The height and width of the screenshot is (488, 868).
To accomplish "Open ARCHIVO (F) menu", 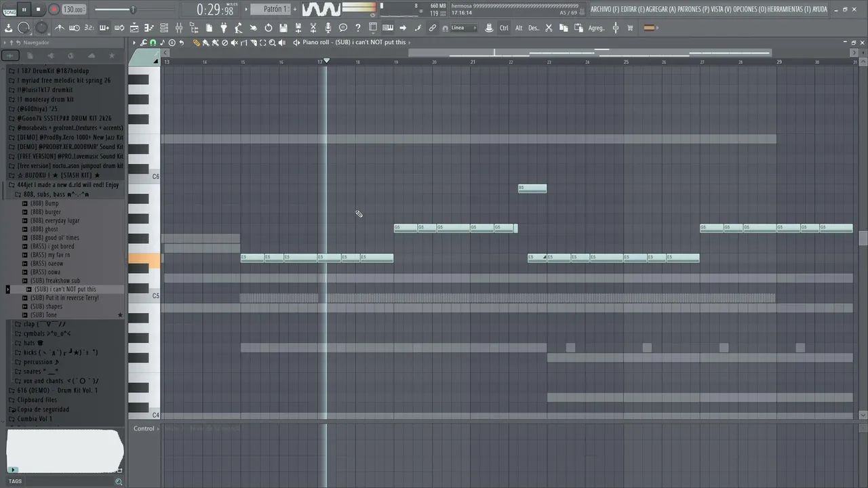I will coord(604,9).
